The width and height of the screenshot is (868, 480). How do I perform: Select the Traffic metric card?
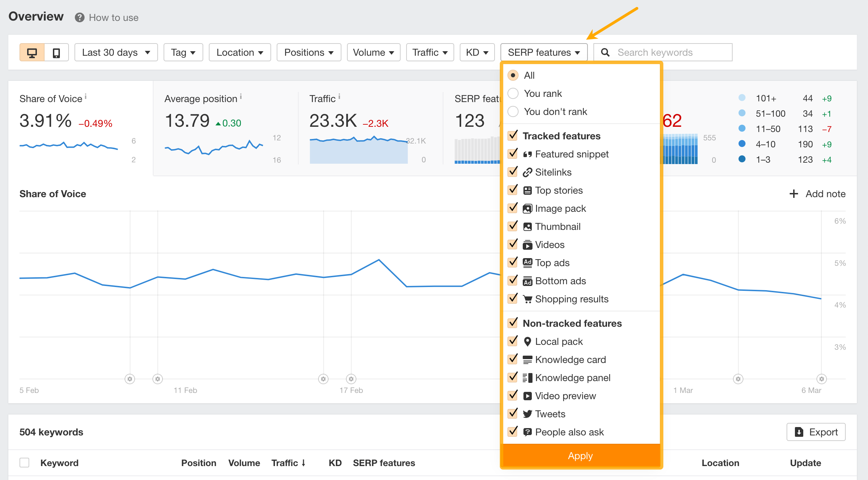click(x=371, y=129)
